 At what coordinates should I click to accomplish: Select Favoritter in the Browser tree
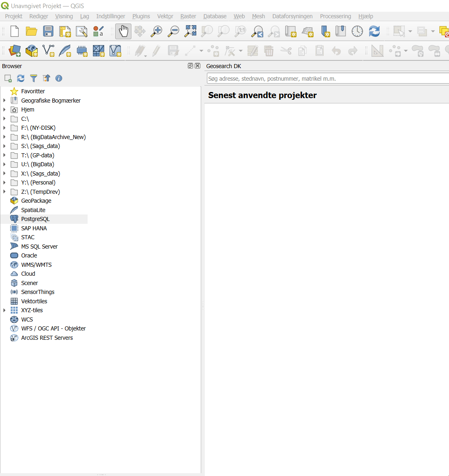pyautogui.click(x=33, y=91)
